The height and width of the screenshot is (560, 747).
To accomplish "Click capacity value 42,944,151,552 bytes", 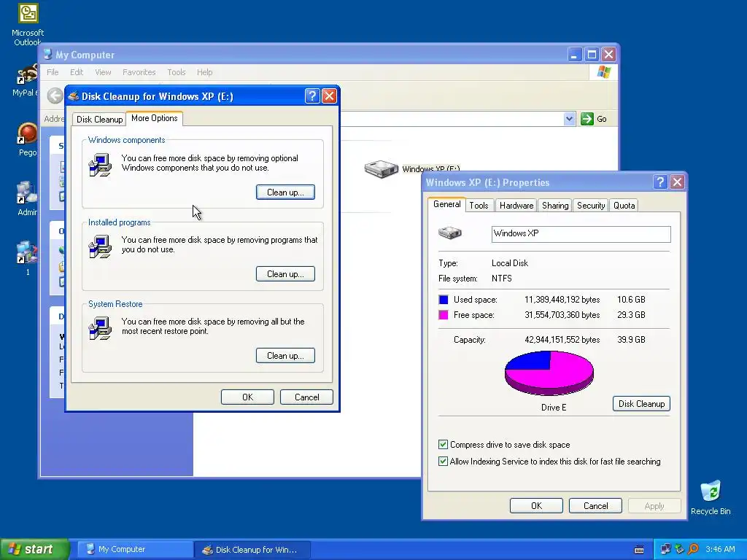I will pyautogui.click(x=562, y=340).
